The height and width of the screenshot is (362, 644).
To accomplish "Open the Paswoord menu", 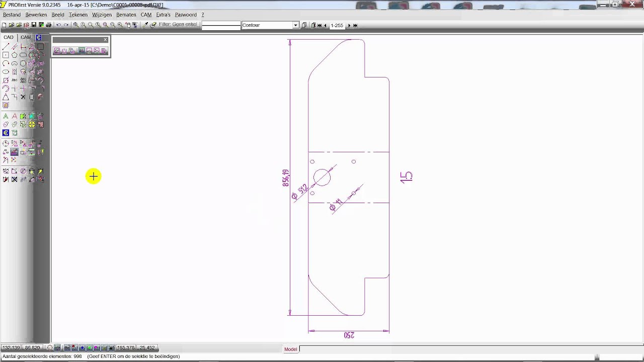I will pyautogui.click(x=186, y=15).
